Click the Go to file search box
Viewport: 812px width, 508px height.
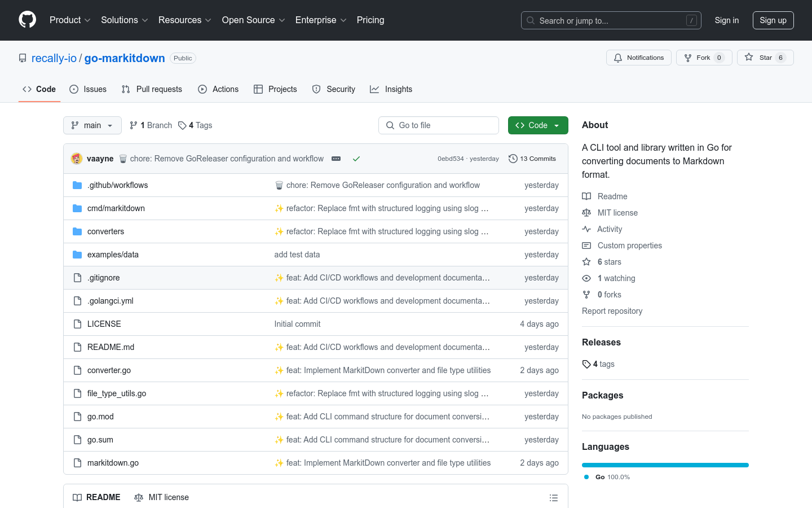tap(439, 125)
